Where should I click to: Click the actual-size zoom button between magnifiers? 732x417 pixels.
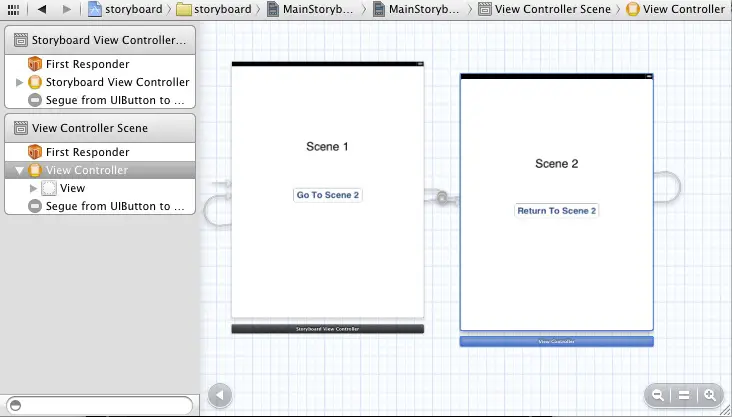pos(684,396)
